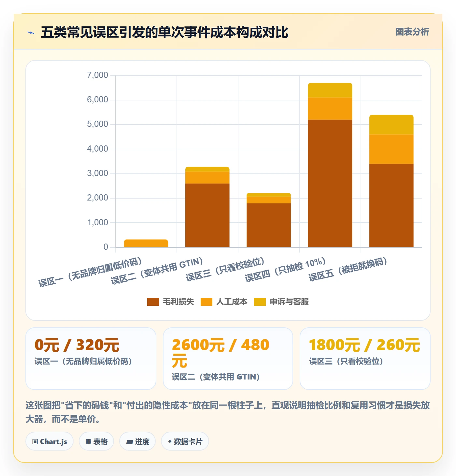Click the description paragraph starting with 这张图把
The image size is (456, 476).
tap(228, 412)
